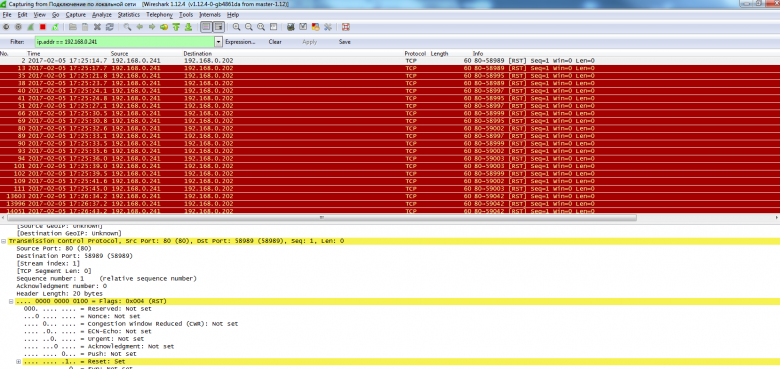Start a new live capture
The height and width of the screenshot is (369, 780).
30,27
